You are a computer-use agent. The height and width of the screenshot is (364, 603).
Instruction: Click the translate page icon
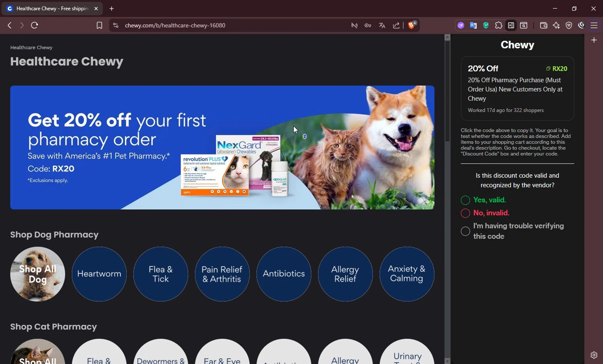pos(382,25)
